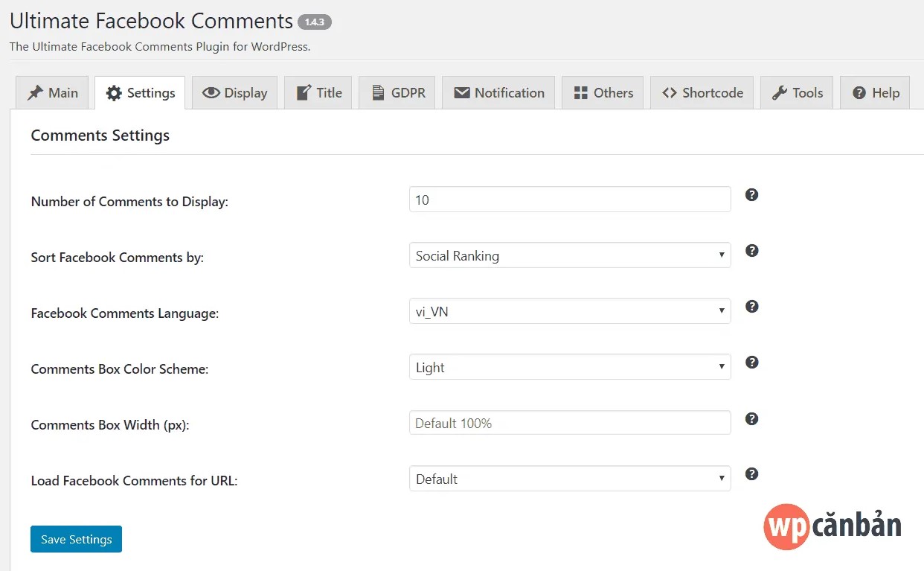Click help icon beside Sort Facebook Comments
This screenshot has height=571, width=924.
coord(751,251)
